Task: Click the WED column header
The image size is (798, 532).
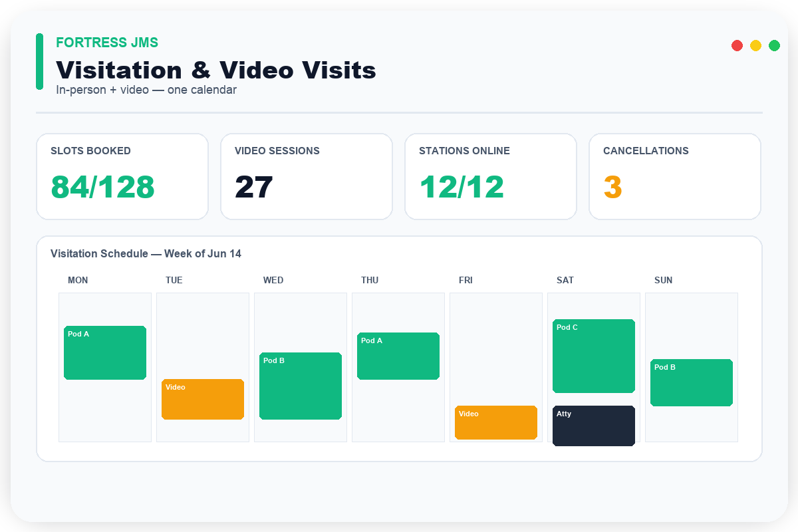Action: point(273,280)
